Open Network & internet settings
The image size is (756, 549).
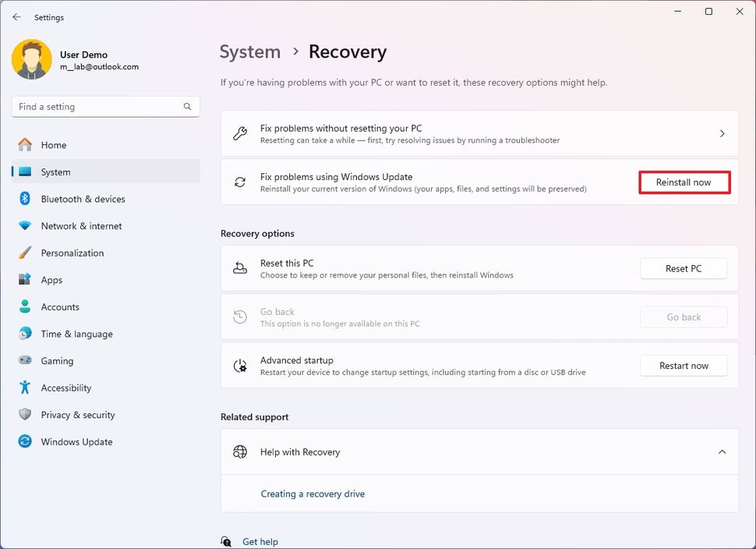click(x=82, y=226)
